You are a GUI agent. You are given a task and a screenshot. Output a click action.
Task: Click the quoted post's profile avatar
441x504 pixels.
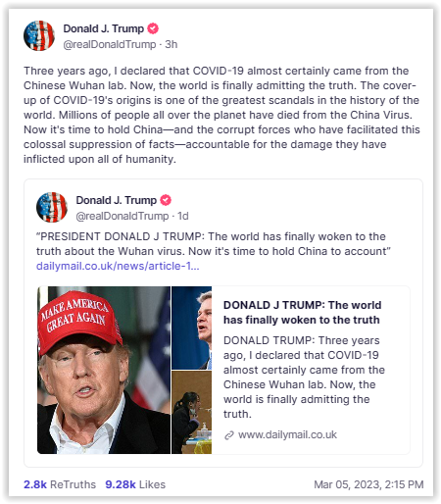(52, 207)
